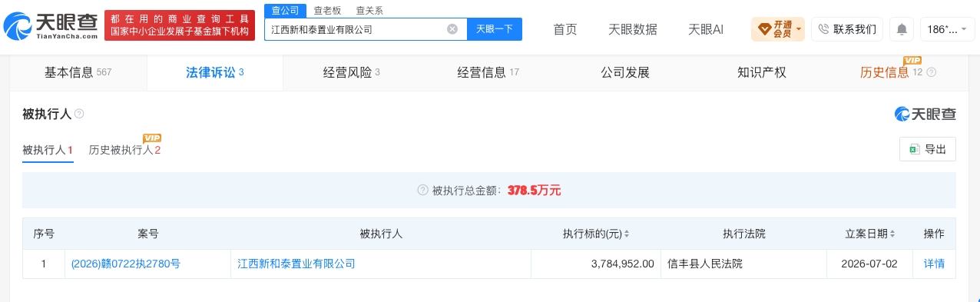Switch search mode to 查老板

pyautogui.click(x=328, y=11)
